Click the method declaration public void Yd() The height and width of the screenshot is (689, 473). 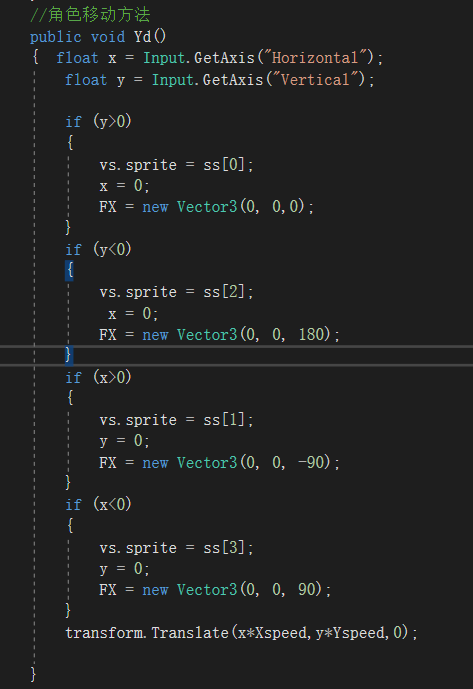pos(98,36)
